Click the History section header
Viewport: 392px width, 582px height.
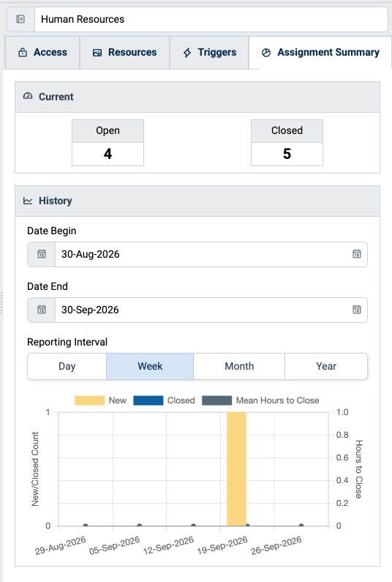point(197,201)
